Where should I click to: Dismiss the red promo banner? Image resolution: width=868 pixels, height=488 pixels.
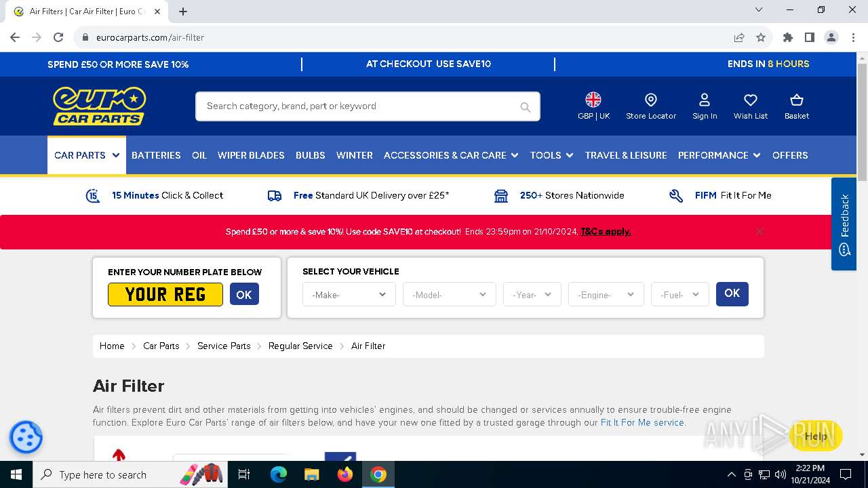[x=759, y=231]
